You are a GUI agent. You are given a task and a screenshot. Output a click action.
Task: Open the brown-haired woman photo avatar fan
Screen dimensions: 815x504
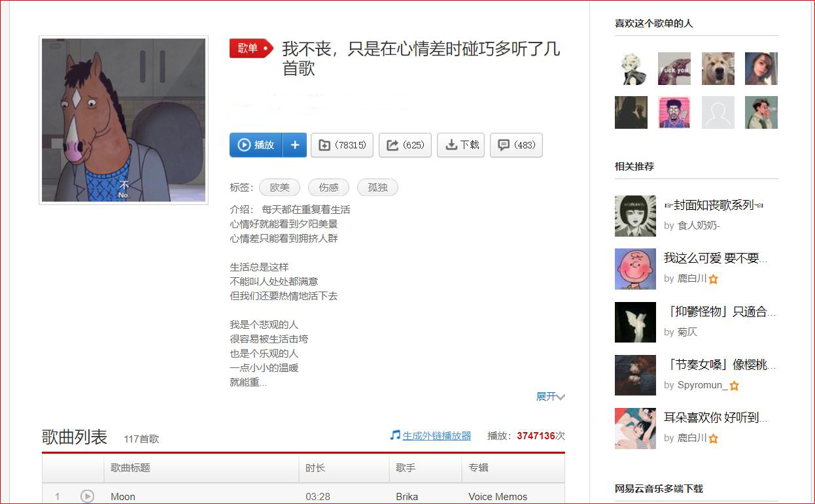(761, 69)
